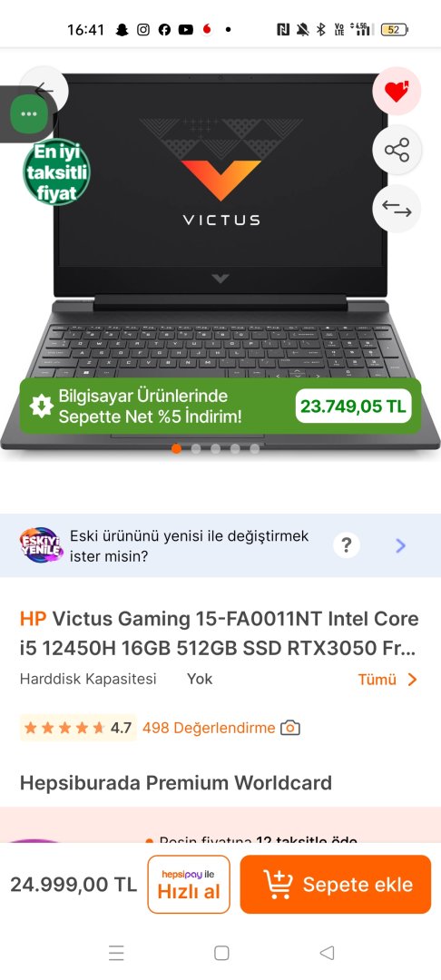The height and width of the screenshot is (980, 441).
Task: Select the second image carousel dot
Action: [196, 449]
